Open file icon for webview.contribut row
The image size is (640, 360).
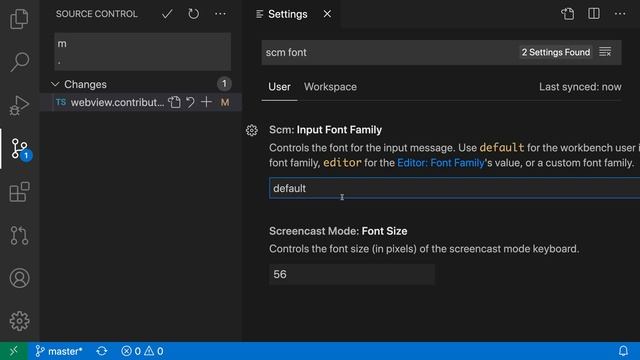point(174,102)
